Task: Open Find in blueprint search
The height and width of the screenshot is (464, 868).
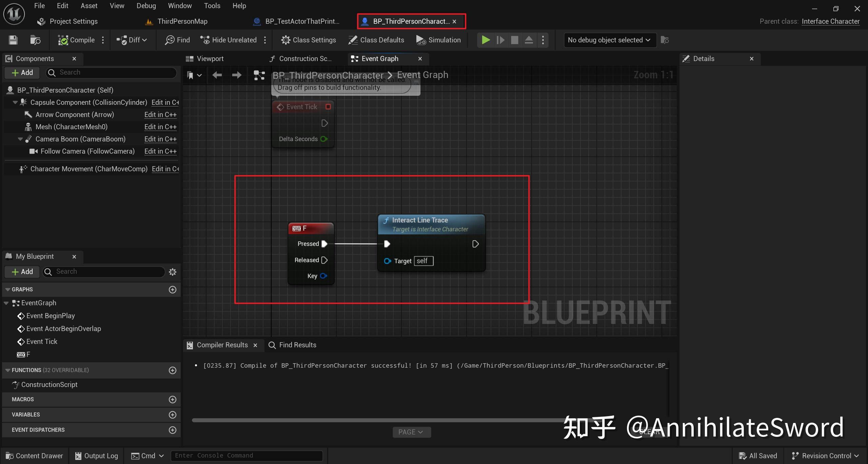Action: coord(177,40)
